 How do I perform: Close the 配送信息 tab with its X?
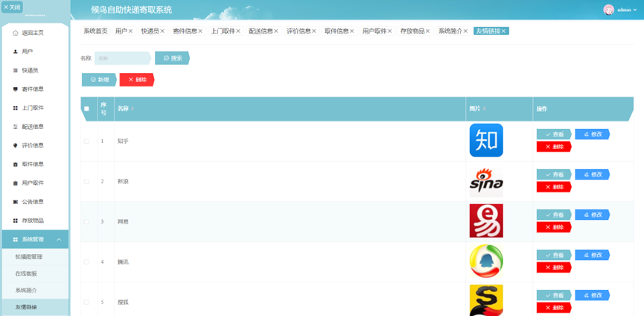click(276, 31)
